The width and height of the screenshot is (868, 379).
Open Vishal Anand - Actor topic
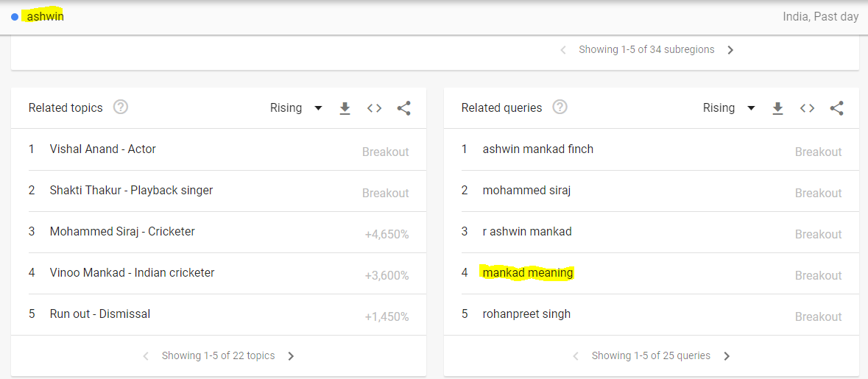103,149
